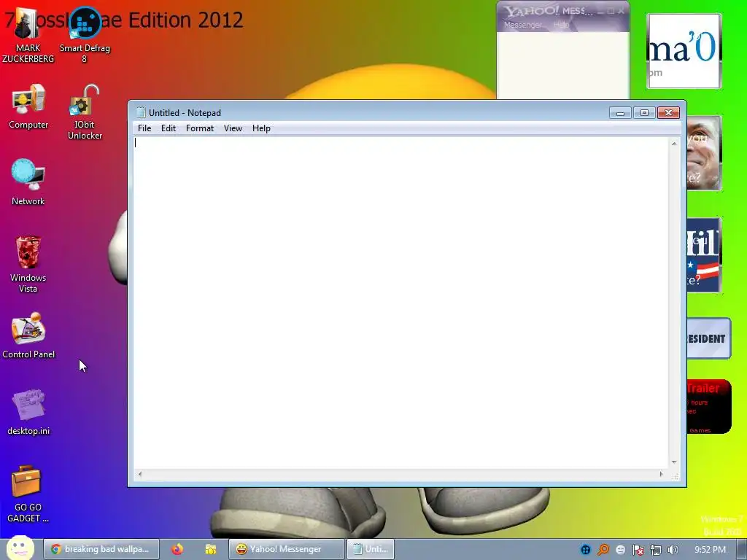
Task: Click Notepad horizontal scrollbar right arrow
Action: (661, 474)
